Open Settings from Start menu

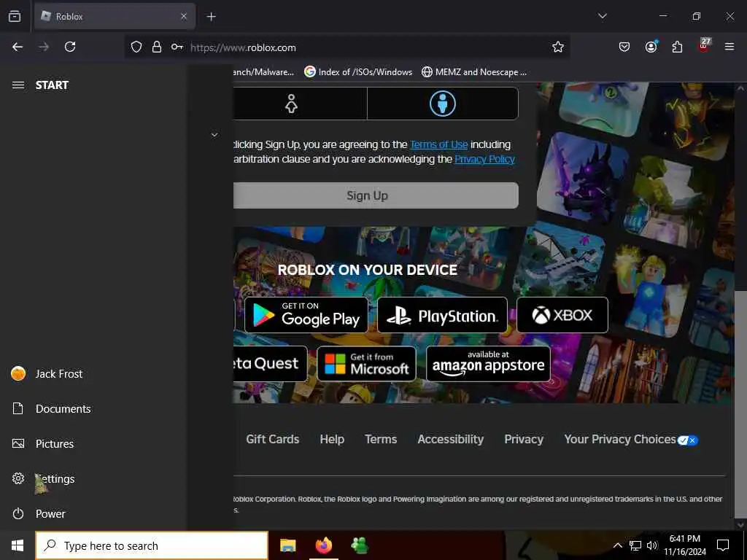(93, 478)
